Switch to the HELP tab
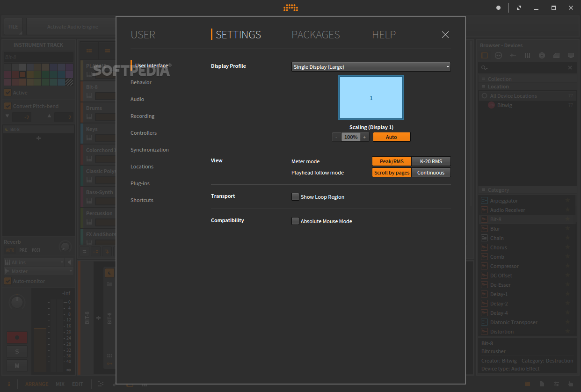Screen dimensions: 581x392 pos(384,35)
